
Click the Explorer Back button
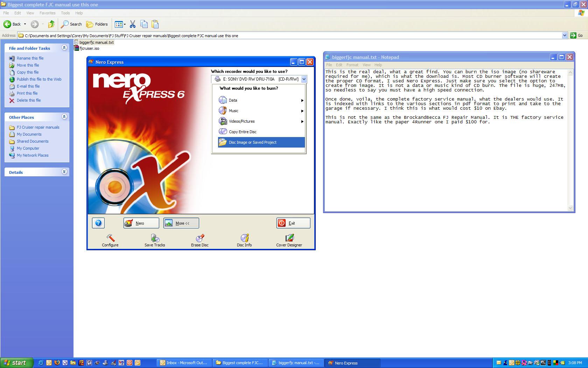pyautogui.click(x=12, y=24)
